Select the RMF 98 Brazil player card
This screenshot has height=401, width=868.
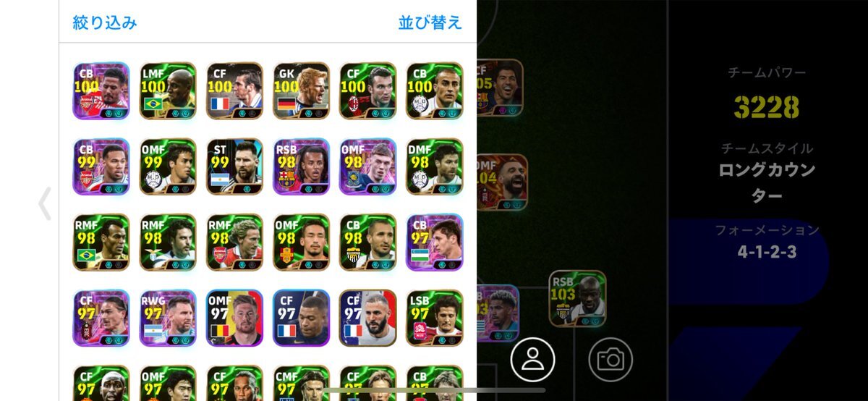pos(101,242)
